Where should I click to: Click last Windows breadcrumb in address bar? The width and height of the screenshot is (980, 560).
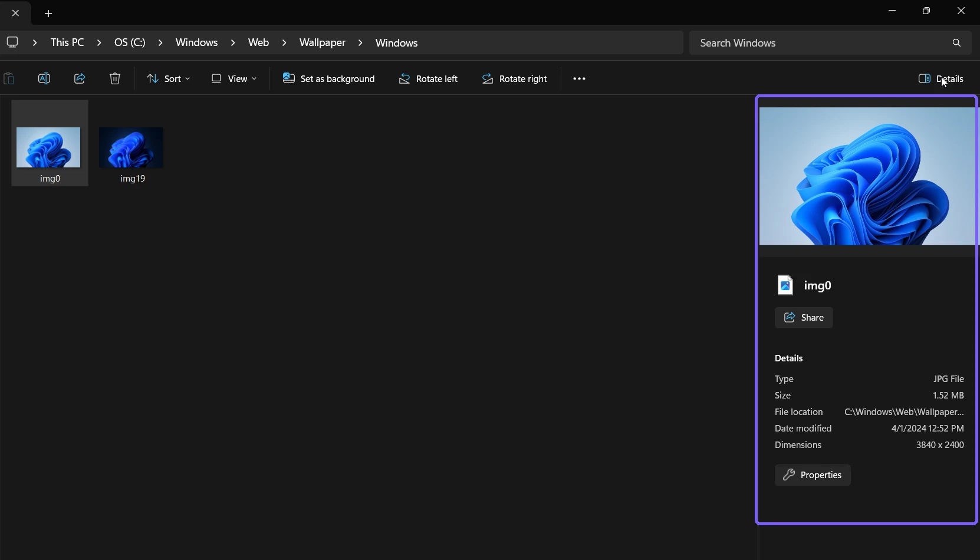tap(396, 42)
